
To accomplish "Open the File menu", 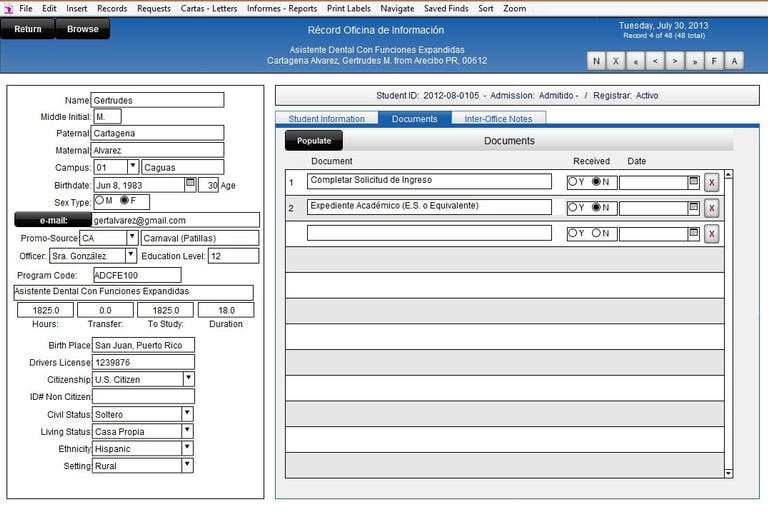I will pos(26,9).
